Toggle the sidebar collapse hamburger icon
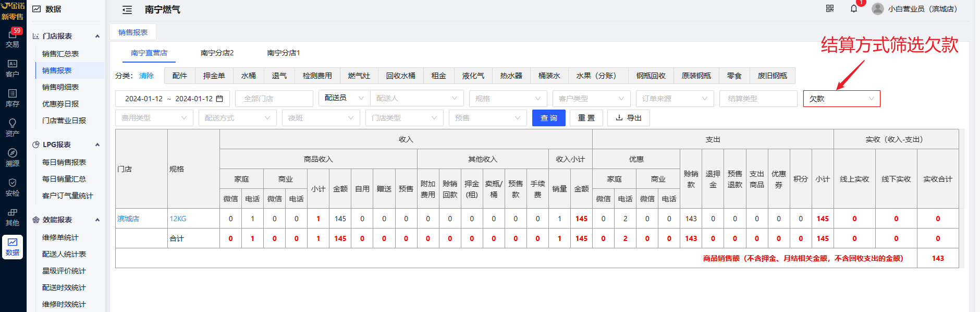Screen dimensions: 980x312 [x=127, y=10]
